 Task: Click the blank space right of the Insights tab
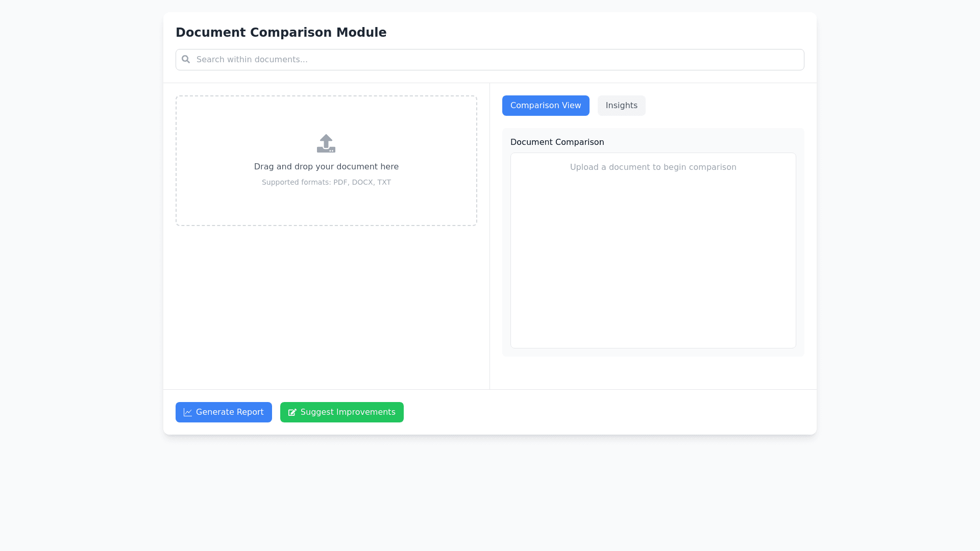[x=725, y=106]
